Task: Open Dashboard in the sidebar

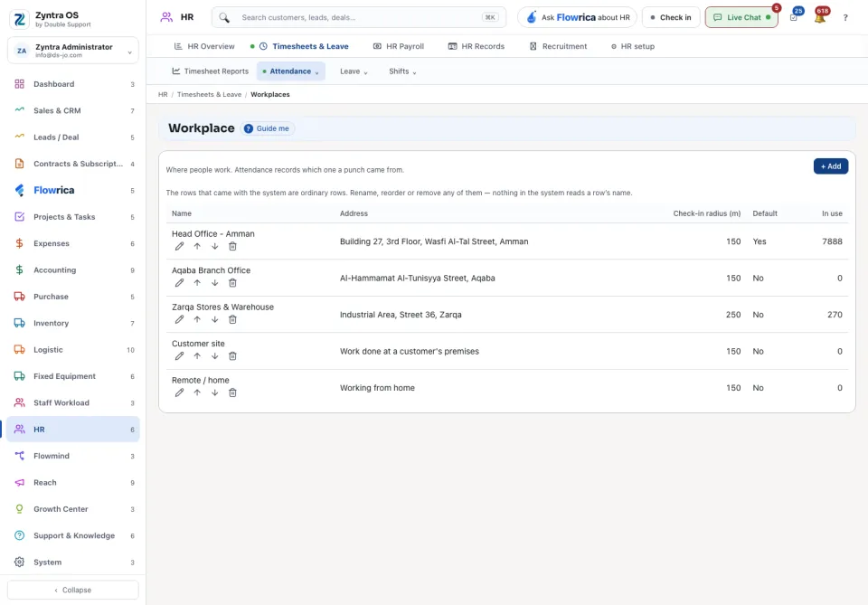Action: (73, 84)
